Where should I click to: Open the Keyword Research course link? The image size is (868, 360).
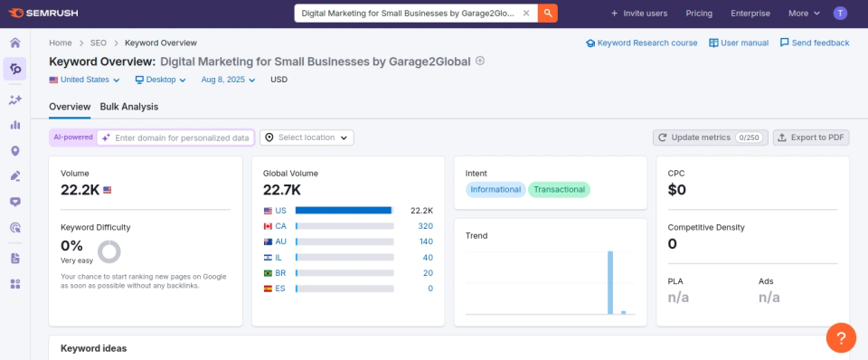tap(642, 43)
